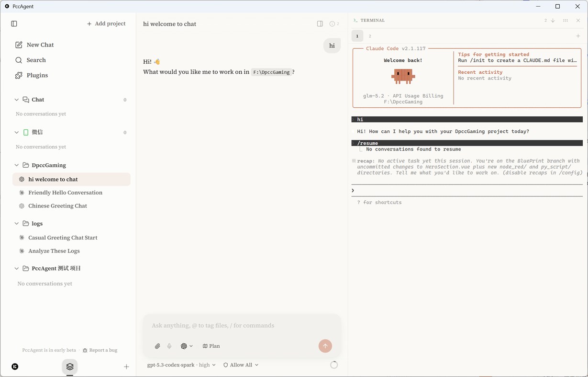This screenshot has width=588, height=377.
Task: Collapse the DpccGaming project chevron
Action: coord(16,165)
